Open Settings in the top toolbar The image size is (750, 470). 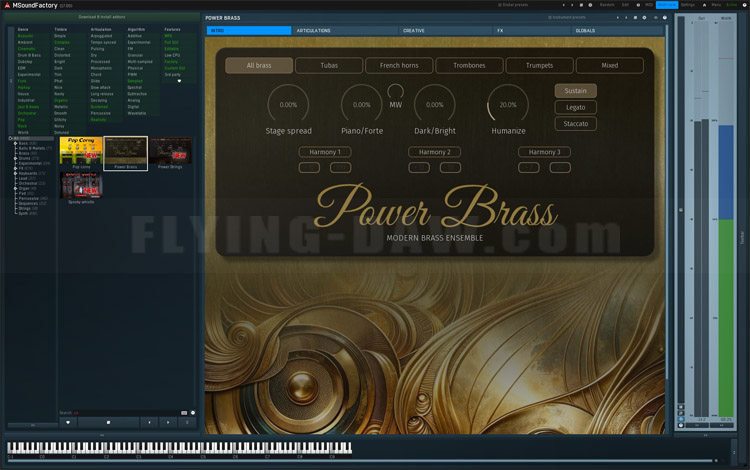[x=688, y=5]
